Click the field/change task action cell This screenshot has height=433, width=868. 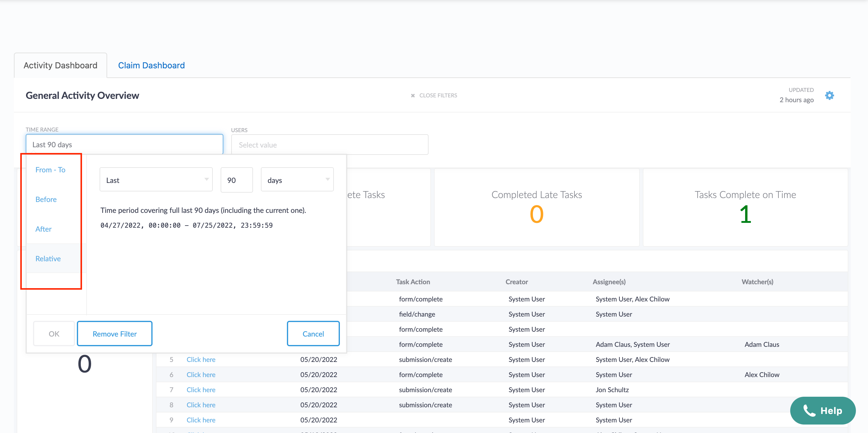[x=417, y=314]
